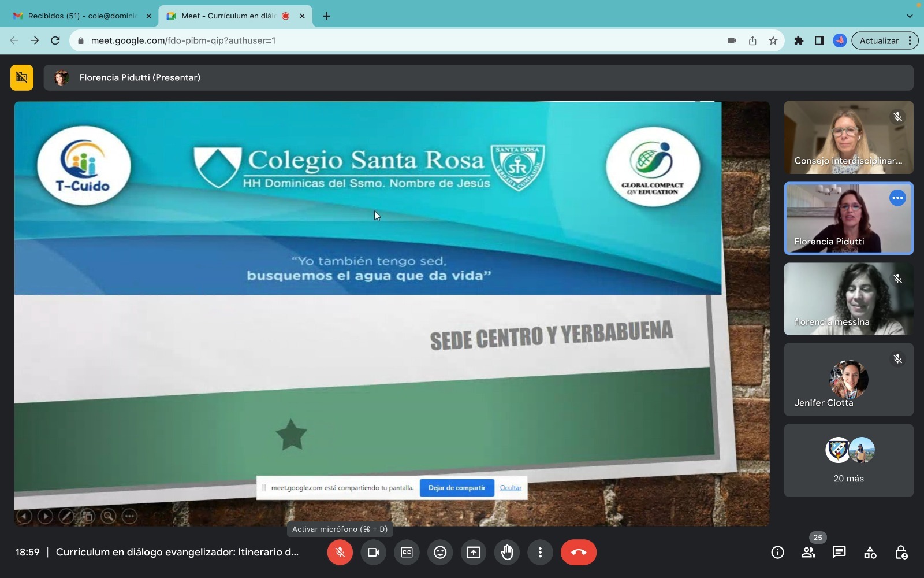Select Florencia Pidutti (Presentar) banner

[478, 77]
